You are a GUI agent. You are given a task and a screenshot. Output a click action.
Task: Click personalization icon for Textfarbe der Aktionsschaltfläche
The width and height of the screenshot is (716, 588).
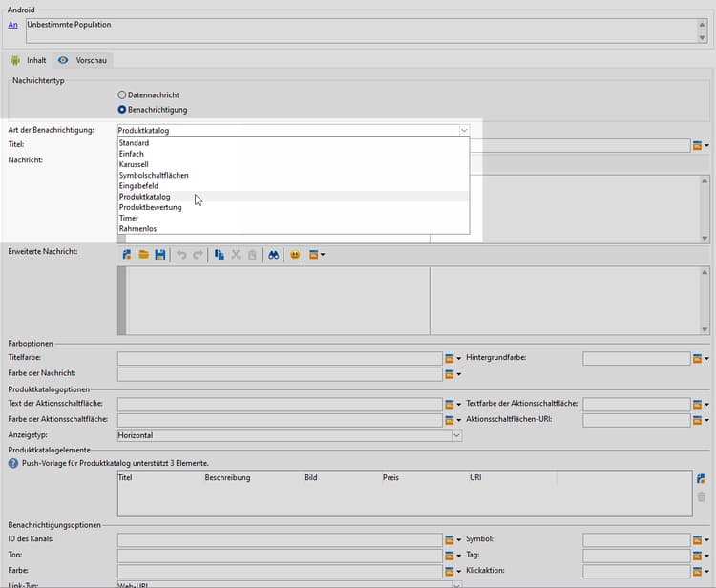701,405
